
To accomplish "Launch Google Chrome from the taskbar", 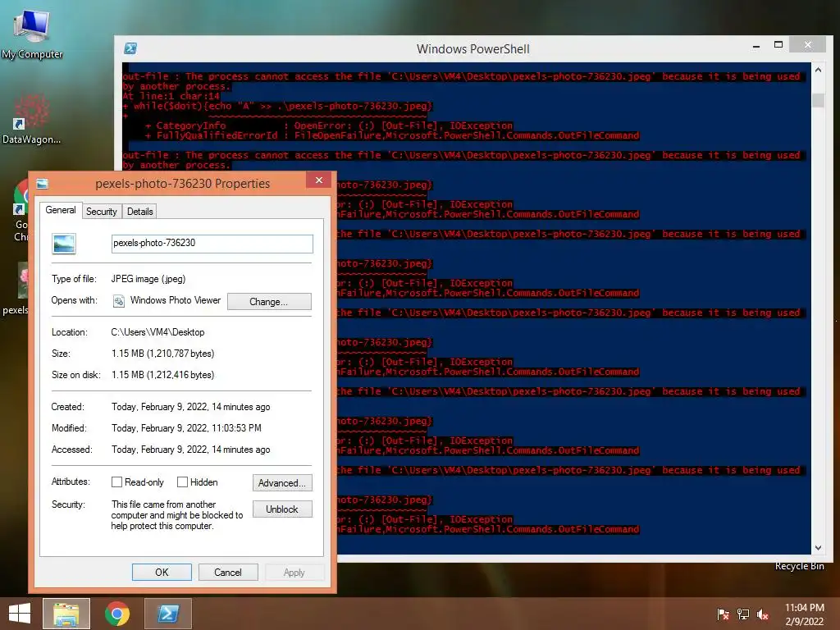I will pyautogui.click(x=117, y=614).
